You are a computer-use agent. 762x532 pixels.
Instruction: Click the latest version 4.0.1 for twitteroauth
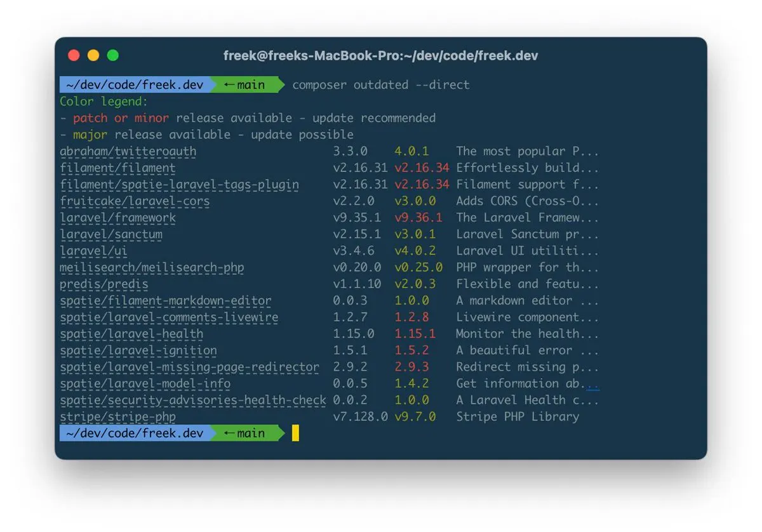coord(411,151)
